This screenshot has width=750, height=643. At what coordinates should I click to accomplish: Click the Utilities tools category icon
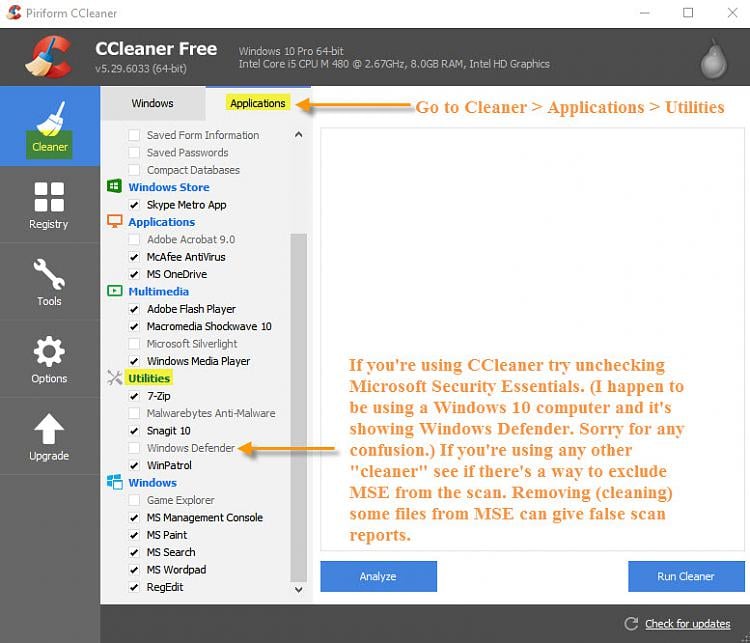pyautogui.click(x=114, y=377)
